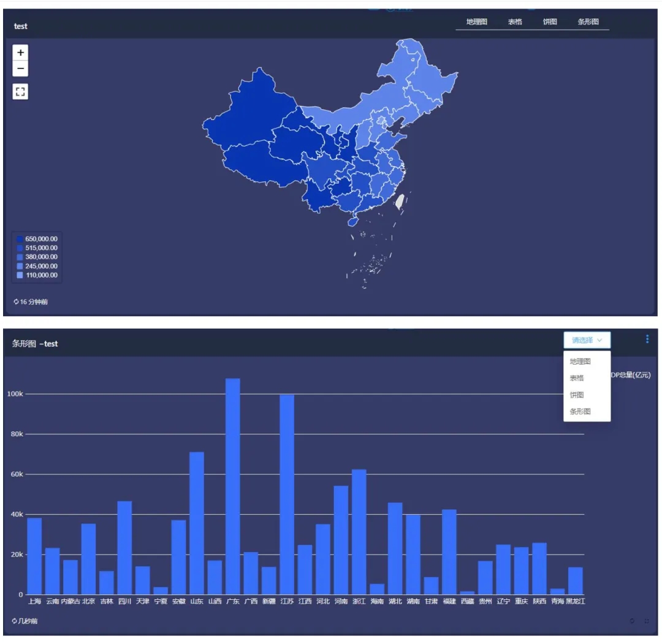662x644 pixels.
Task: Click refresh icon next to 16 分钟前
Action: coord(16,302)
